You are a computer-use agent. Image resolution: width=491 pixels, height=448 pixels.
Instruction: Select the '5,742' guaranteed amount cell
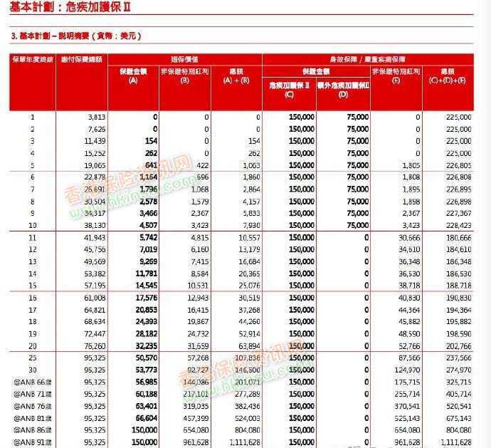click(x=149, y=238)
